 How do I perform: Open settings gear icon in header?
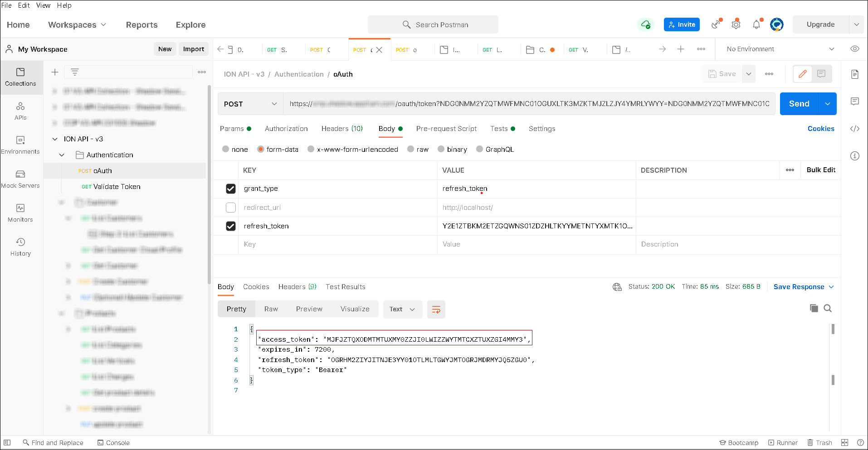click(736, 25)
